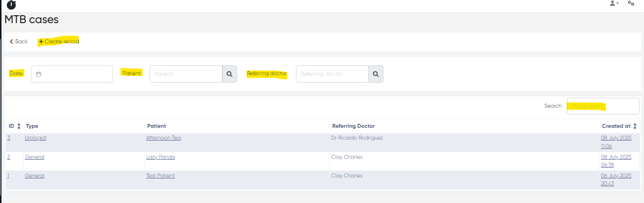Click the 06 July 2025 20:43 timestamp
644x203 pixels.
click(616, 179)
